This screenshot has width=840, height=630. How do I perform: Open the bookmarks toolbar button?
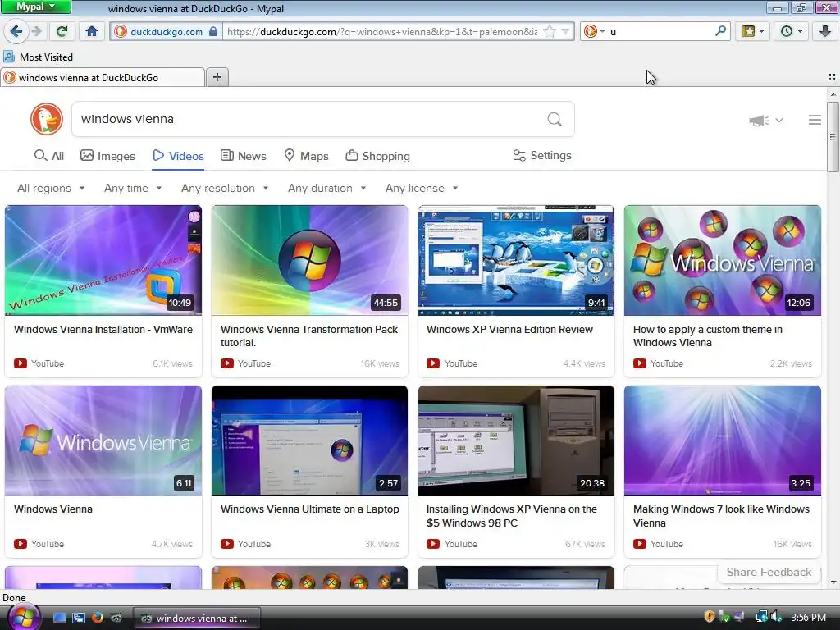point(753,31)
